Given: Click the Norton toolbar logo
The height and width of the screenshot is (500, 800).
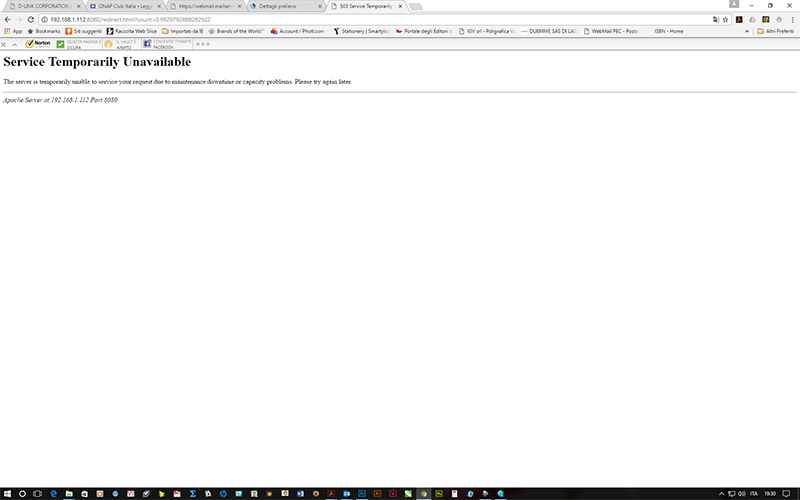Looking at the screenshot, I should (38, 44).
